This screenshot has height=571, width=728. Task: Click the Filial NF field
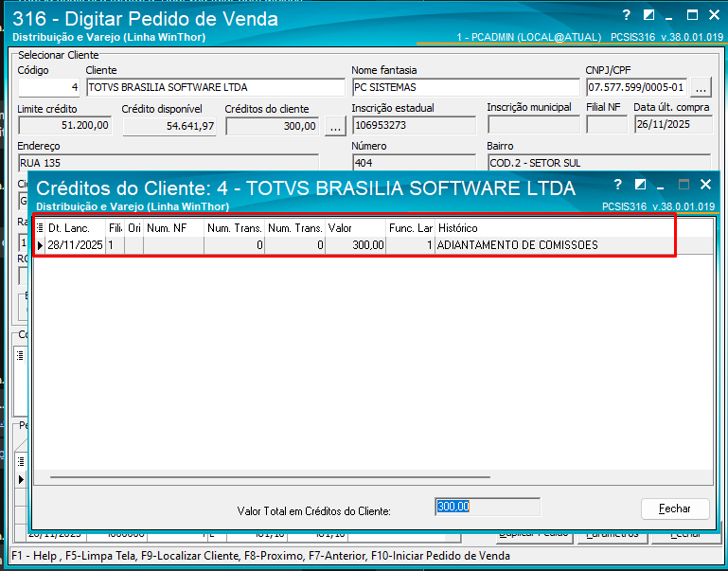point(607,125)
